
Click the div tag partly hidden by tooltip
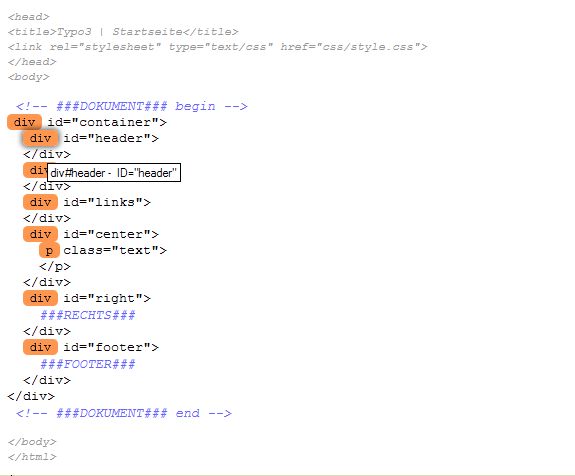[36, 170]
